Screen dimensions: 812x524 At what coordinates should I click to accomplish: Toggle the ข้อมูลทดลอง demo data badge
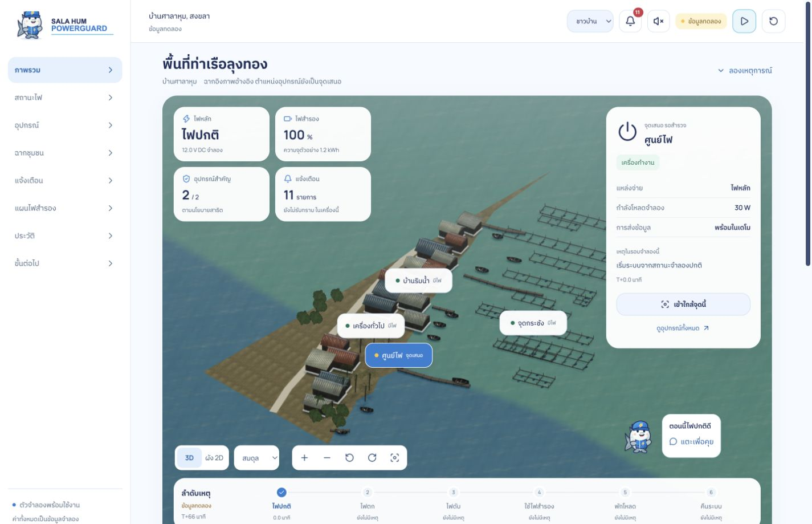[701, 21]
